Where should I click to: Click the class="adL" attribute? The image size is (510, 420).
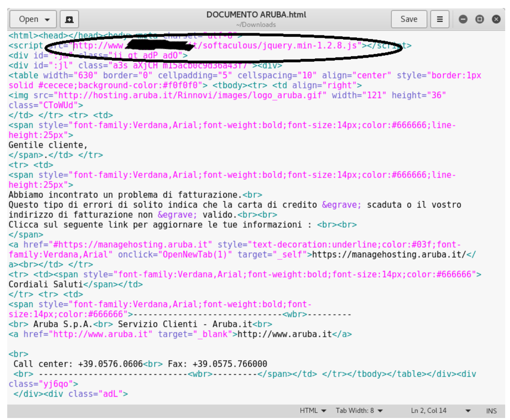click(96, 394)
